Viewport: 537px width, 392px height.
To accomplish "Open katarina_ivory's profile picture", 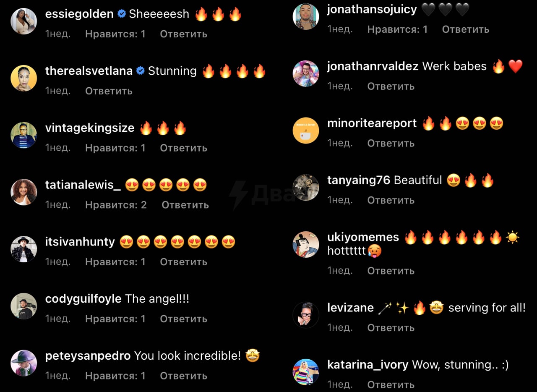I will click(x=306, y=372).
